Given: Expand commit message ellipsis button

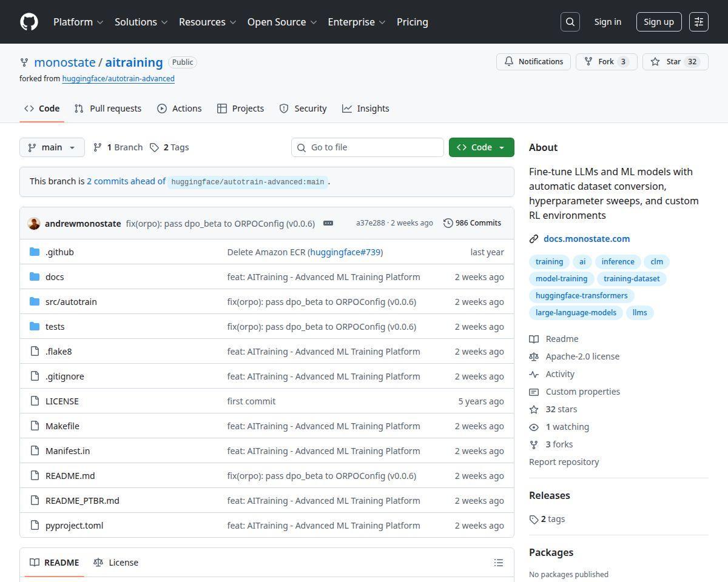Looking at the screenshot, I should (328, 223).
